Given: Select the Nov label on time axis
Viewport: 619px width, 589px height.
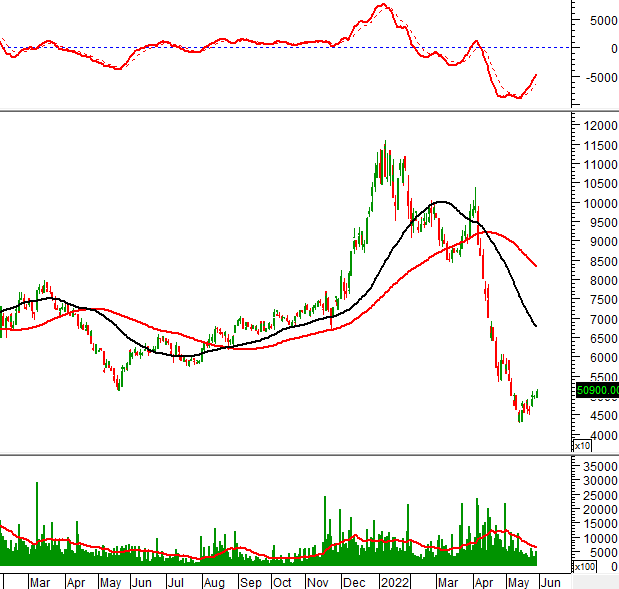Looking at the screenshot, I should (x=318, y=581).
